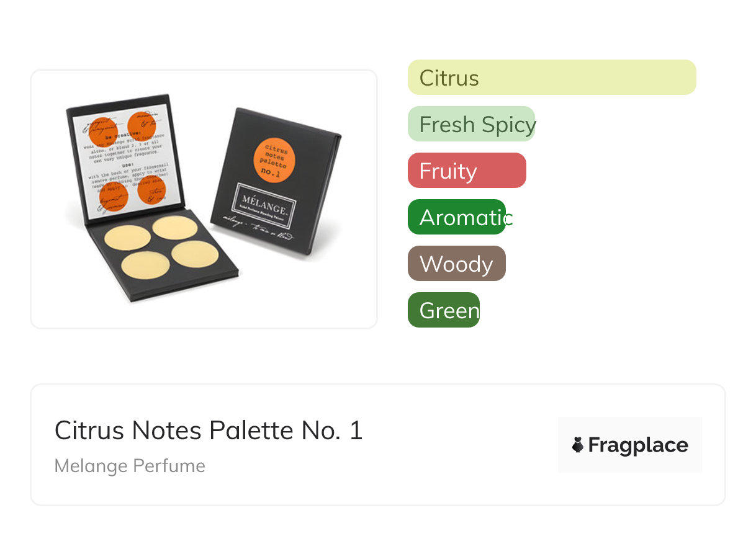Click the Citrus accord bar
The width and height of the screenshot is (756, 536).
[x=551, y=78]
